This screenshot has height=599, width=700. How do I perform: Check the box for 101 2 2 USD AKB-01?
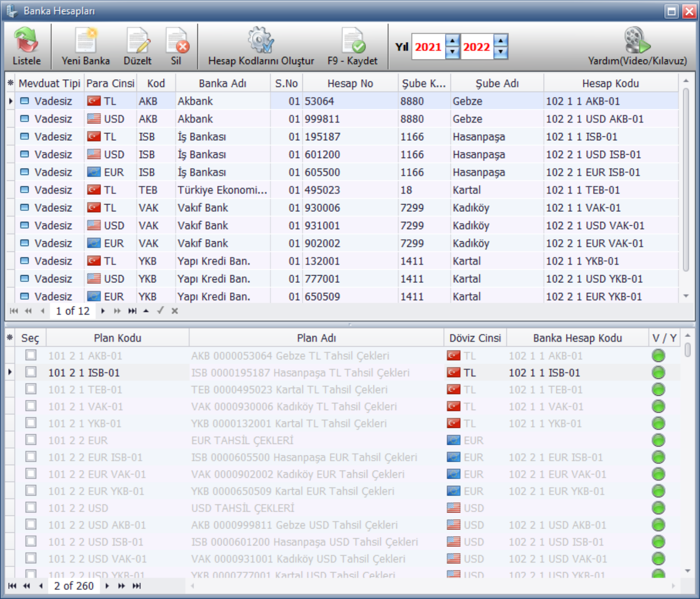pyautogui.click(x=31, y=525)
